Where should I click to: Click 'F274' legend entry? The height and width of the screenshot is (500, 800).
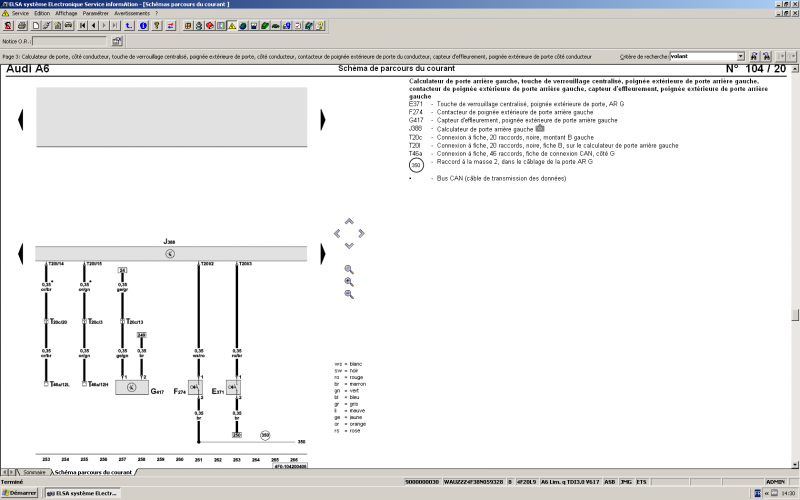coord(416,112)
